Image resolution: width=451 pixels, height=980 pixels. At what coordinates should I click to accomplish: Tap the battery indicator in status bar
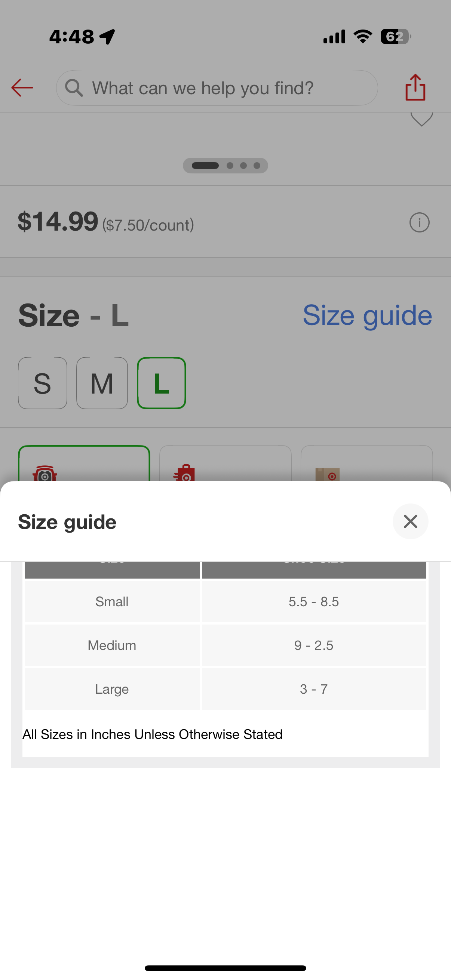click(x=396, y=37)
